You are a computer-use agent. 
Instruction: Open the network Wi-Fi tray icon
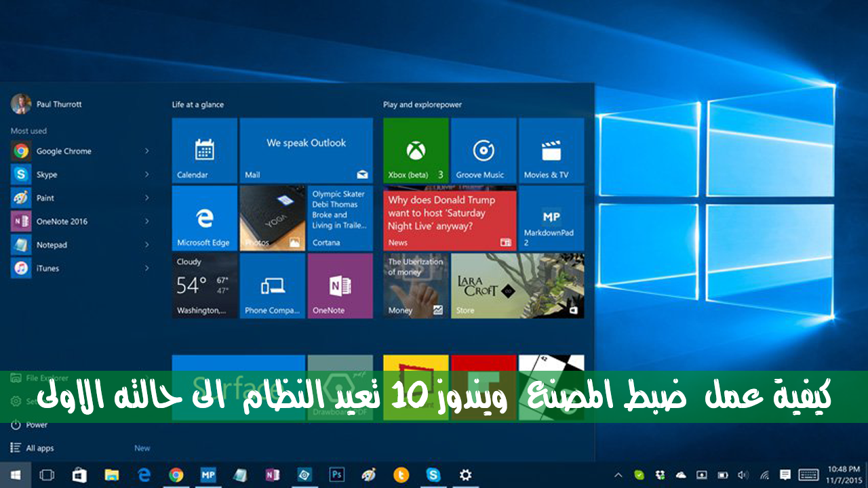click(x=764, y=475)
